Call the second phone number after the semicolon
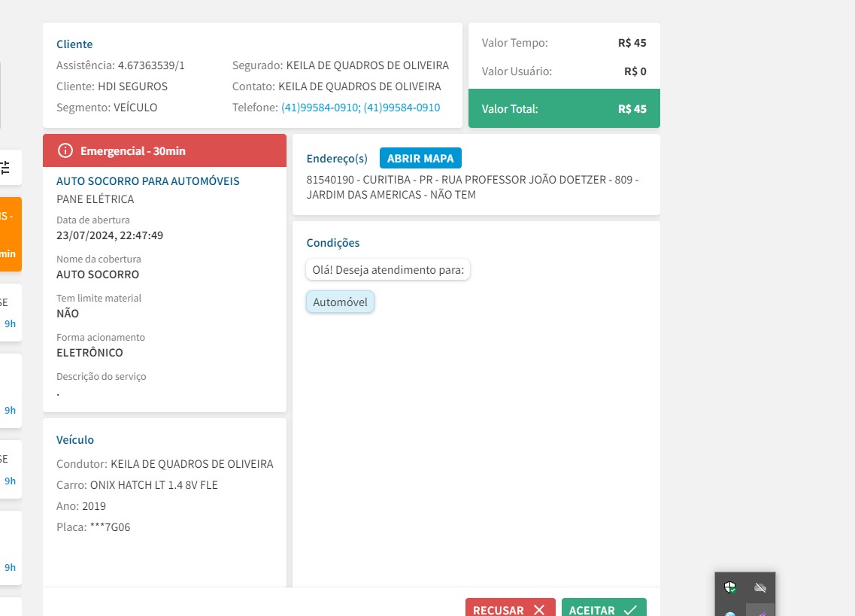This screenshot has height=616, width=855. coord(402,108)
